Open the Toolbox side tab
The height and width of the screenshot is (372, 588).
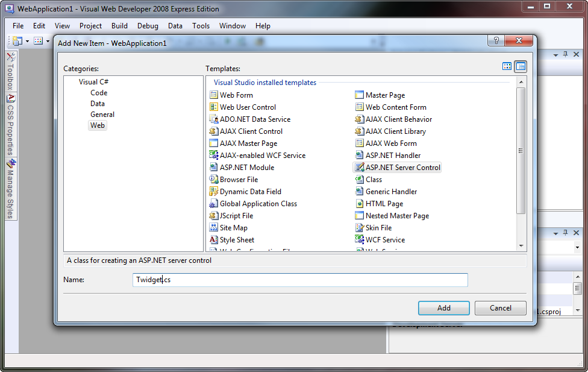click(11, 71)
